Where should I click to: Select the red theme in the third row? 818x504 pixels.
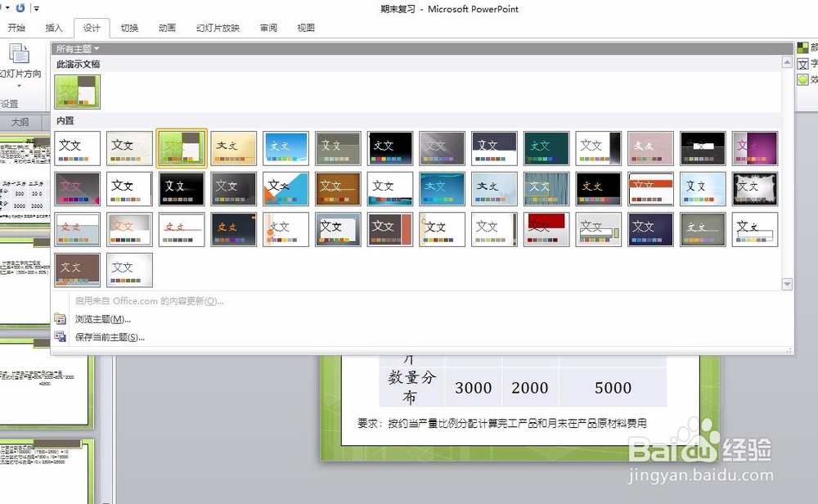point(545,229)
